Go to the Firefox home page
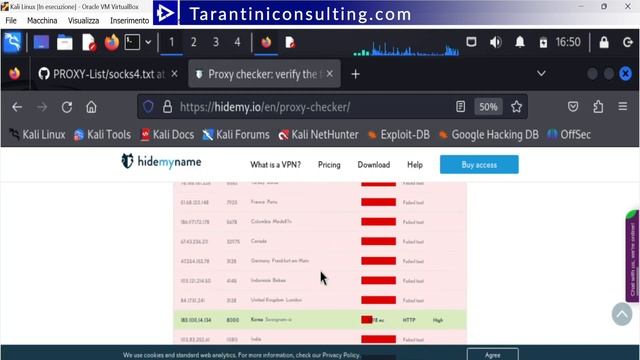640x360 pixels. [x=91, y=107]
